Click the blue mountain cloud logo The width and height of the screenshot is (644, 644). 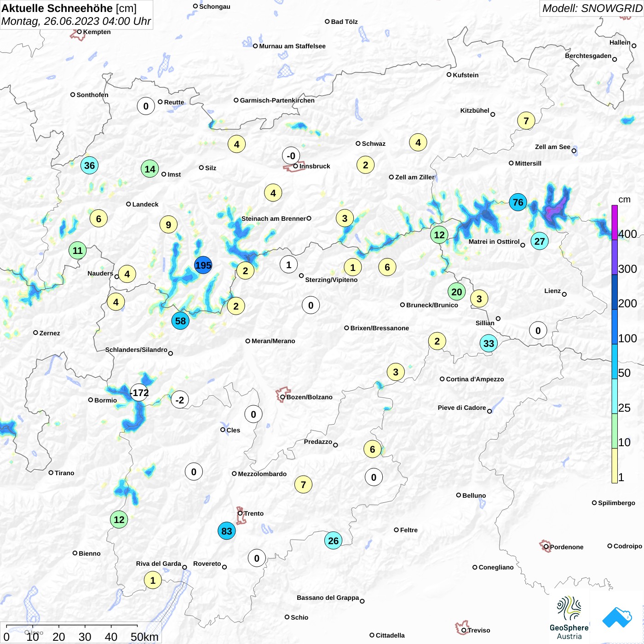pyautogui.click(x=617, y=617)
